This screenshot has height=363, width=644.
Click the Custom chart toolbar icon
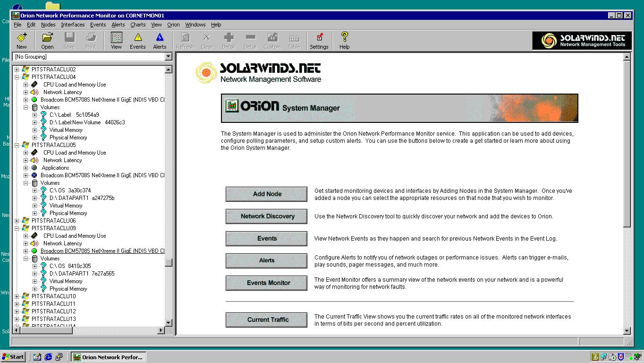(272, 41)
